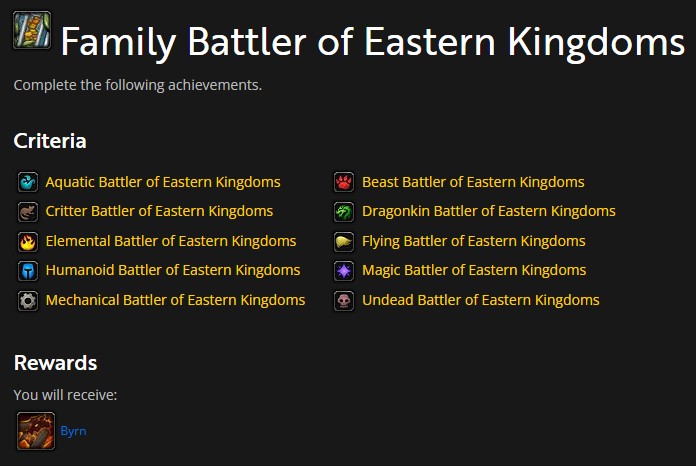696x466 pixels.
Task: Select the Dragonkin Battler icon
Action: [x=344, y=212]
